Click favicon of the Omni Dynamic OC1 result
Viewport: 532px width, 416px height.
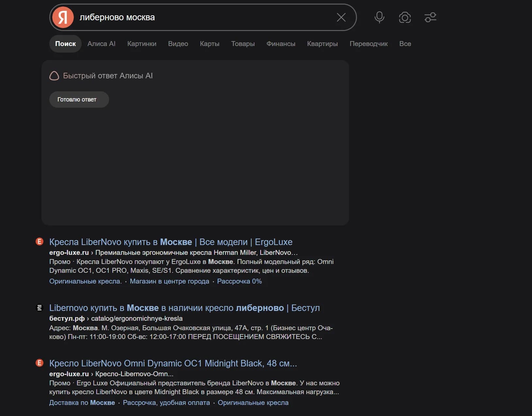[x=40, y=363]
